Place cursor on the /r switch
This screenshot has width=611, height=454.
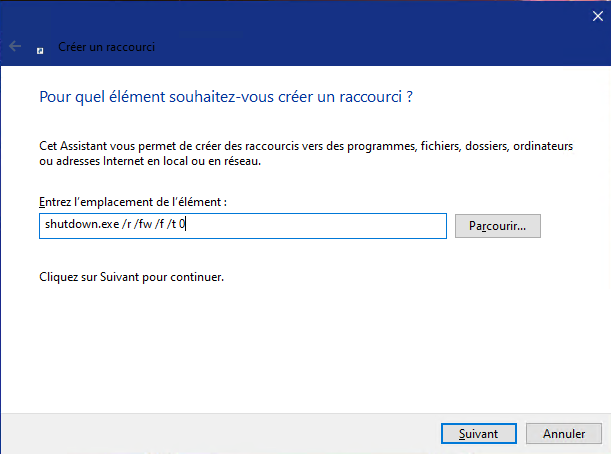(x=127, y=224)
